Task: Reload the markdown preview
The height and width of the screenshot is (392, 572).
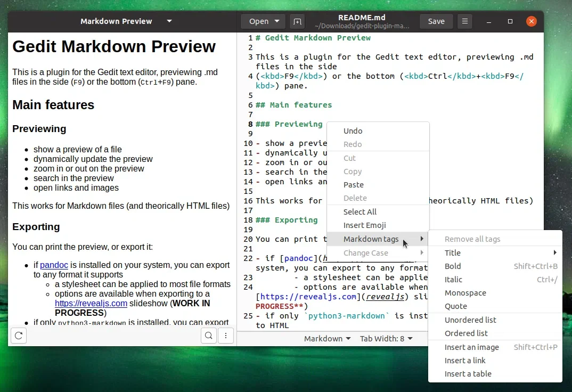Action: pos(19,336)
